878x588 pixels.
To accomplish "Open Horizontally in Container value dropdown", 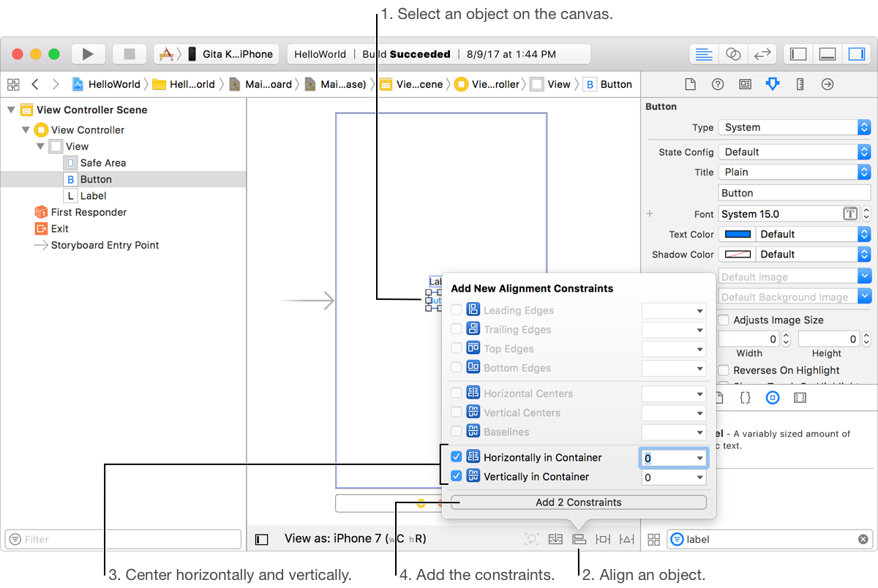I will [700, 458].
